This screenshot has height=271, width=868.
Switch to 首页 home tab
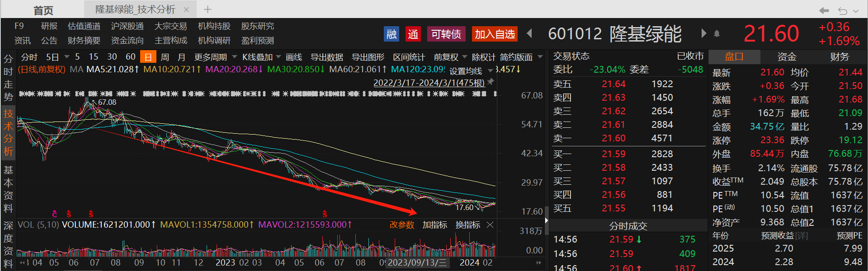click(43, 10)
